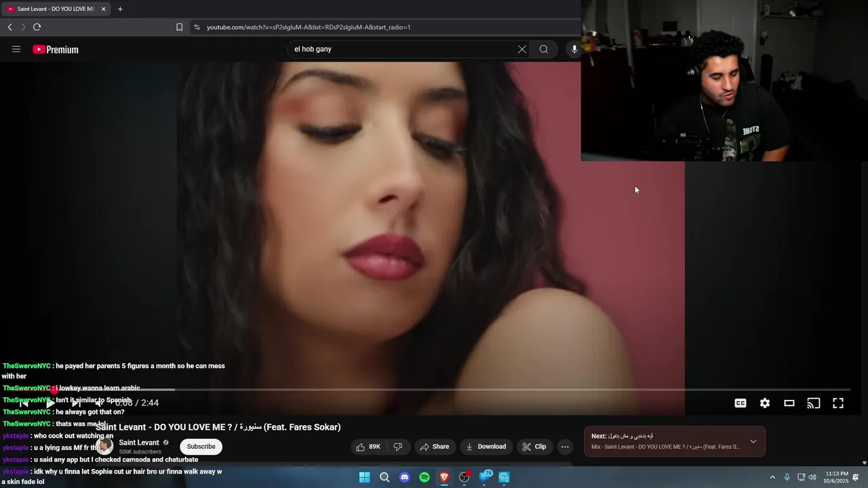Select the Saint Levant - DO YOU LOVE ME tab
868x488 pixels.
pos(56,9)
